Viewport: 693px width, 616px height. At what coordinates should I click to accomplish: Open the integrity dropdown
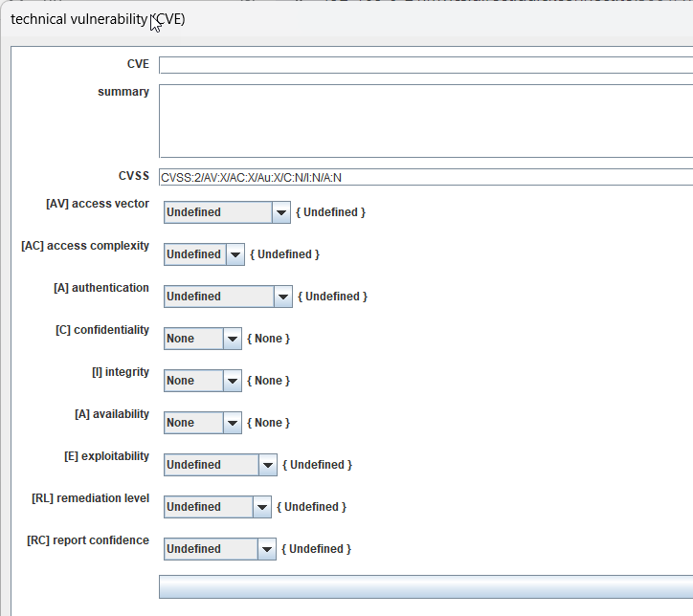point(203,381)
